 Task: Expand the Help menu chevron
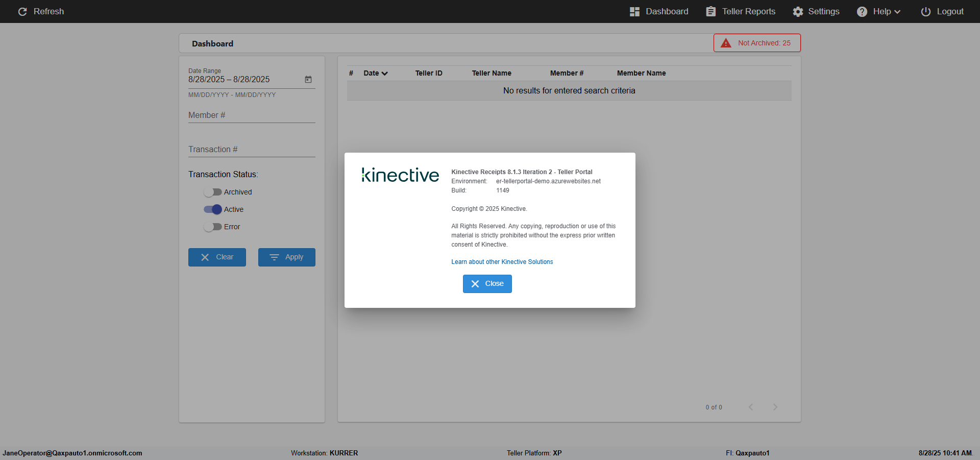click(897, 12)
